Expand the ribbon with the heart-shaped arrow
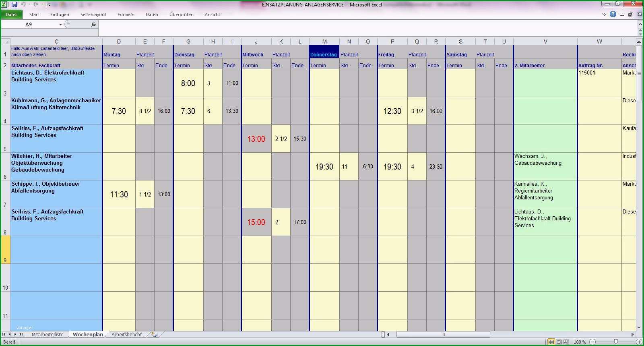This screenshot has width=644, height=346. 604,15
